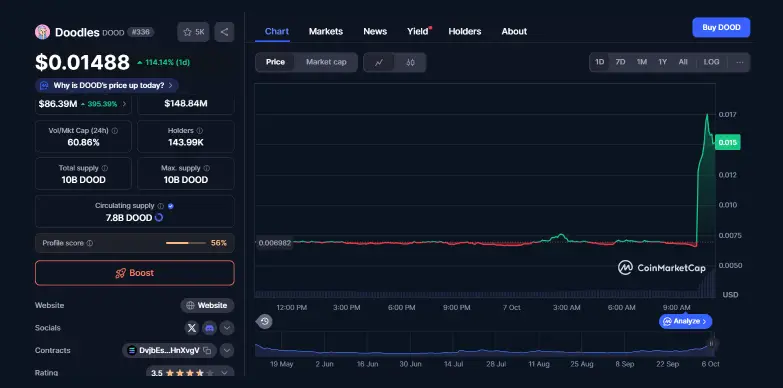Visit the project Website link
The width and height of the screenshot is (783, 388).
(x=207, y=305)
